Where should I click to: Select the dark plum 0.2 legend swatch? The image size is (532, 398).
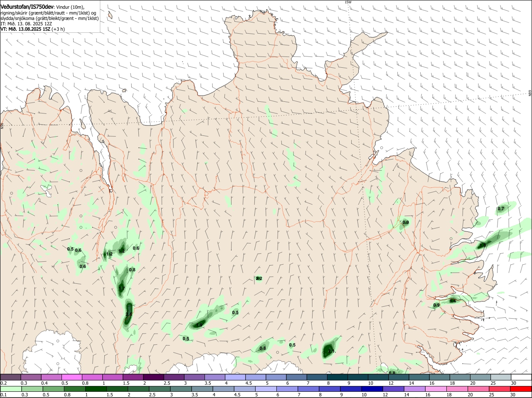point(10,377)
